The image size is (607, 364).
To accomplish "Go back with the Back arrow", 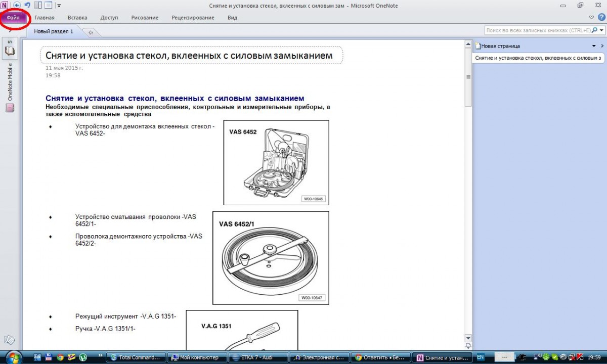I will click(17, 5).
